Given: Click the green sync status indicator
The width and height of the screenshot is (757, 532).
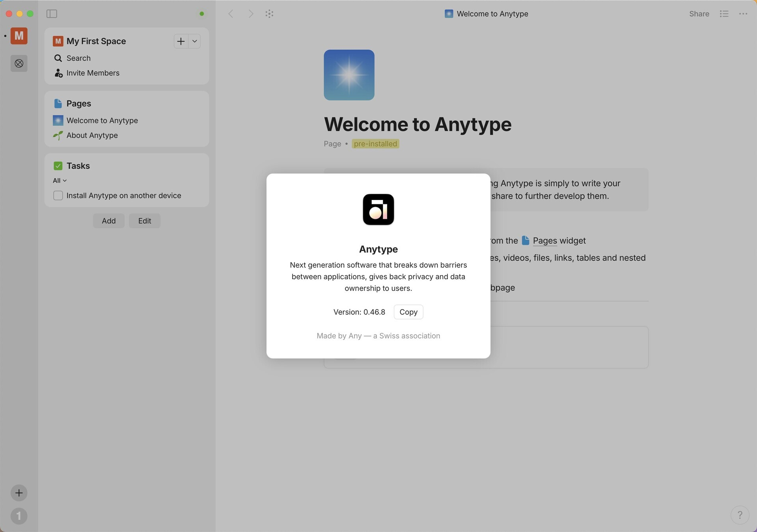Looking at the screenshot, I should [201, 13].
